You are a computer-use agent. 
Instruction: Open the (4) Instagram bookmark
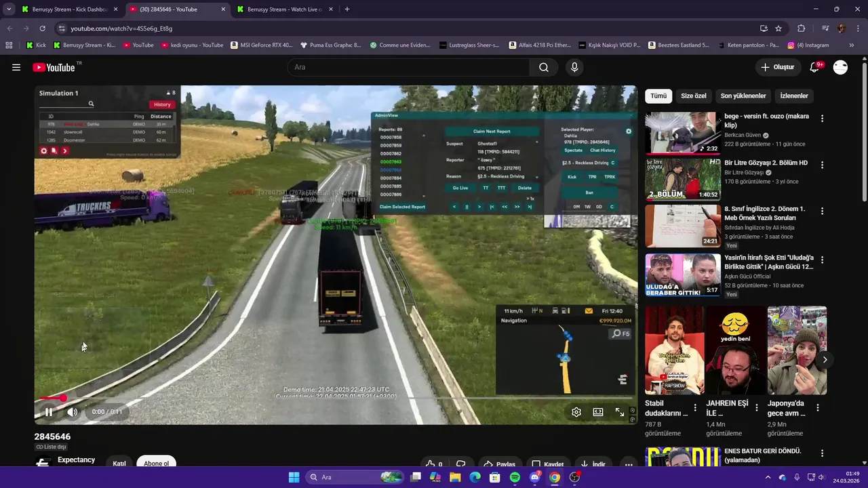pyautogui.click(x=808, y=45)
